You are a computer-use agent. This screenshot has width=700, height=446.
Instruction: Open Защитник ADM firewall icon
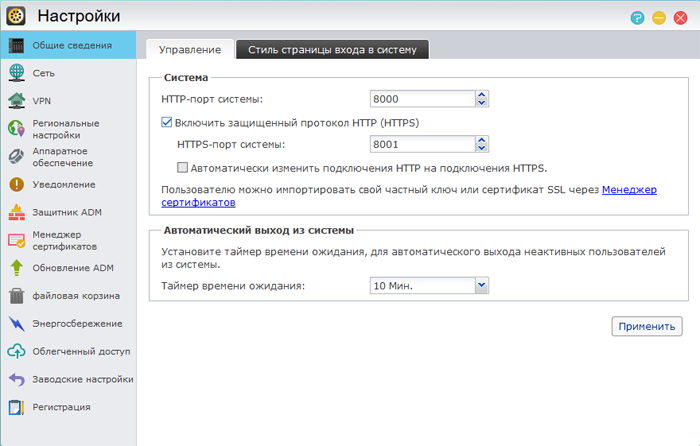point(16,212)
